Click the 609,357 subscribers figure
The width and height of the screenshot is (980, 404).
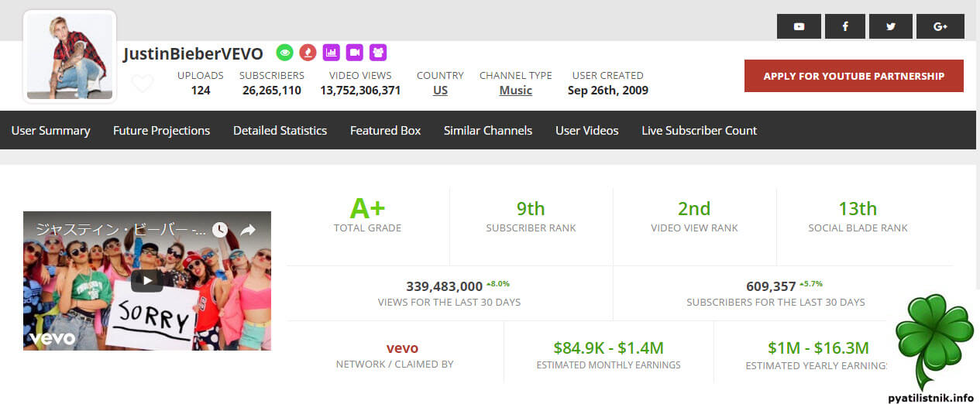click(771, 286)
